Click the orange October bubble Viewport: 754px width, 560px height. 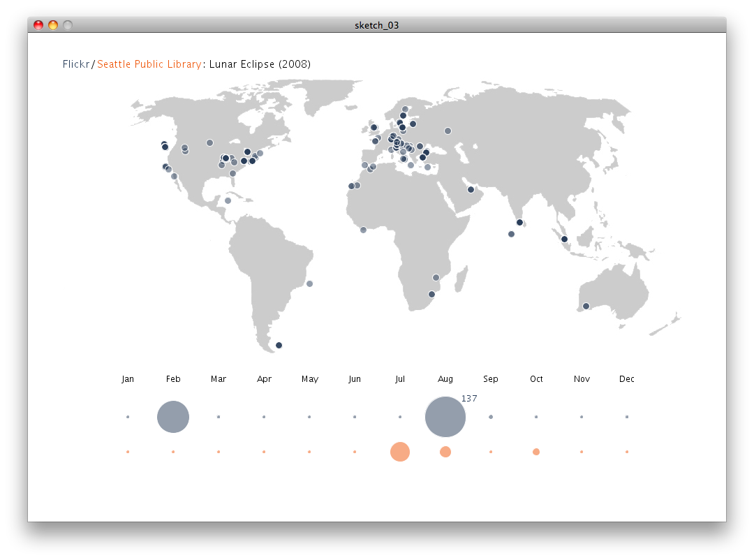point(536,452)
